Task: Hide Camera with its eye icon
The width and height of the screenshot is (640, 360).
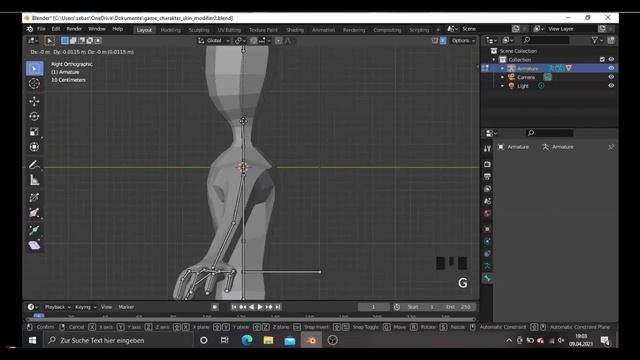Action: click(x=611, y=77)
